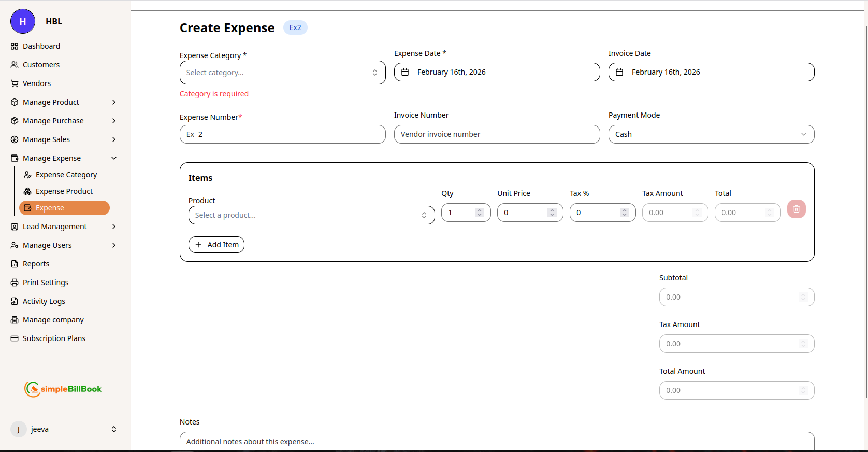Viewport: 868px width, 452px height.
Task: Click the Invoice Number input field
Action: click(497, 134)
